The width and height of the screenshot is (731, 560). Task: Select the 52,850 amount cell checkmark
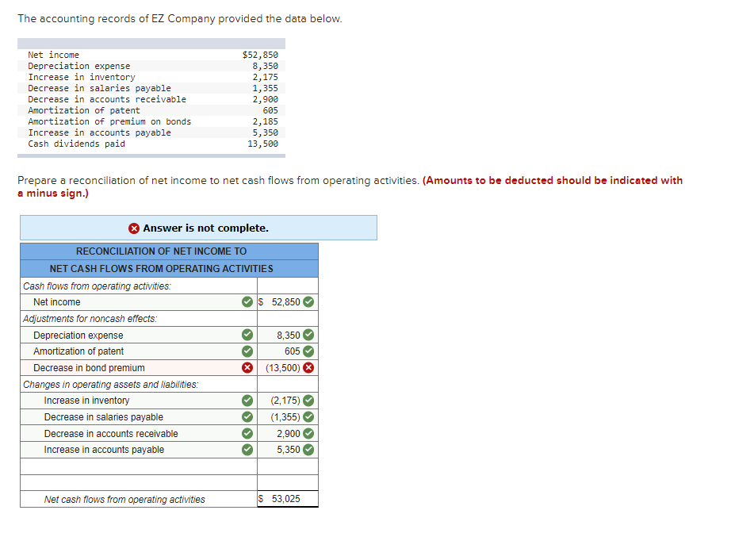pos(310,302)
